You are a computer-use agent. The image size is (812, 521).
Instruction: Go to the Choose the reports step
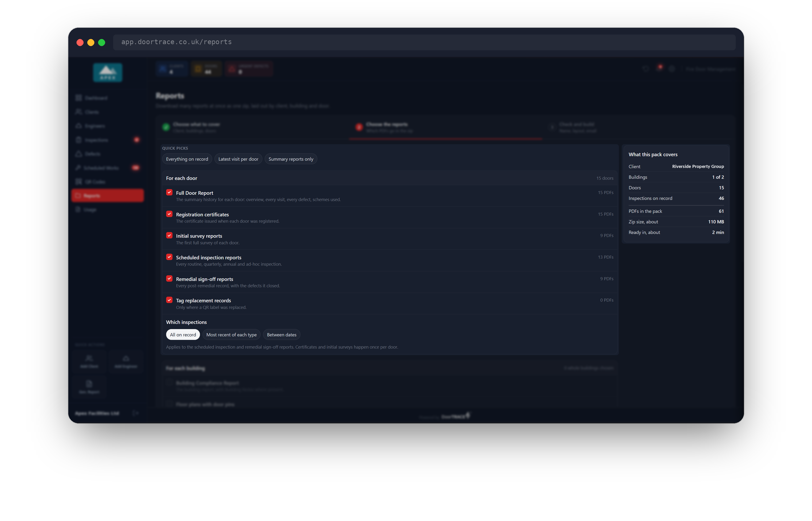[445, 128]
